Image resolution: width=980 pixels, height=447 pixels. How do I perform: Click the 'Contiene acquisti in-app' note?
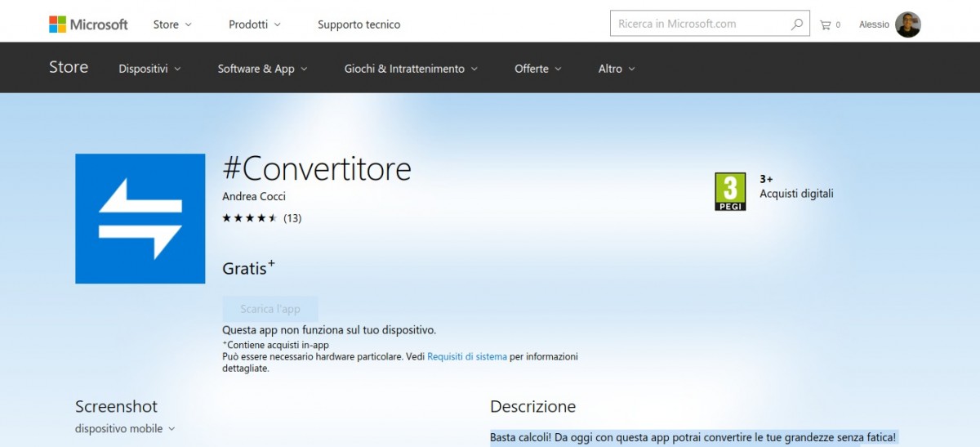(275, 345)
